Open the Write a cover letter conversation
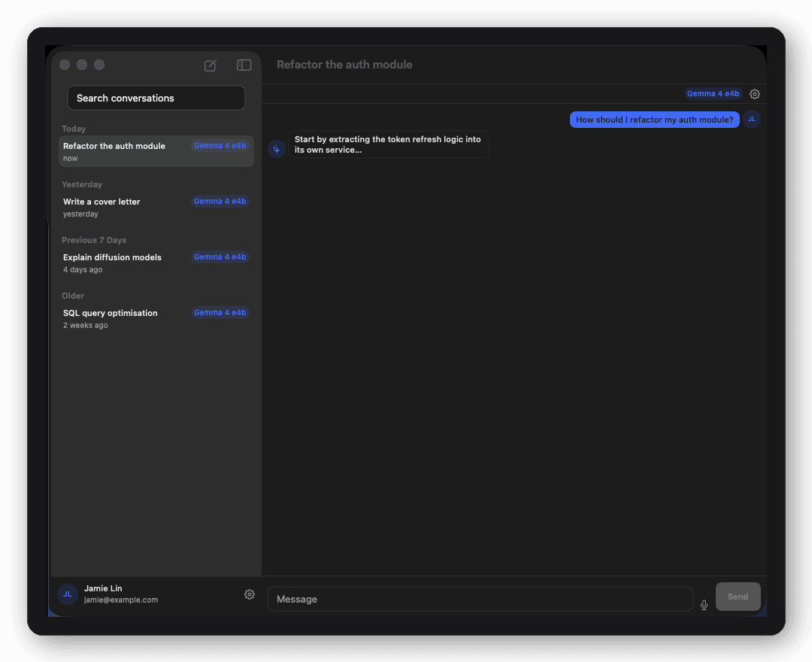The width and height of the screenshot is (812, 662). tap(156, 207)
